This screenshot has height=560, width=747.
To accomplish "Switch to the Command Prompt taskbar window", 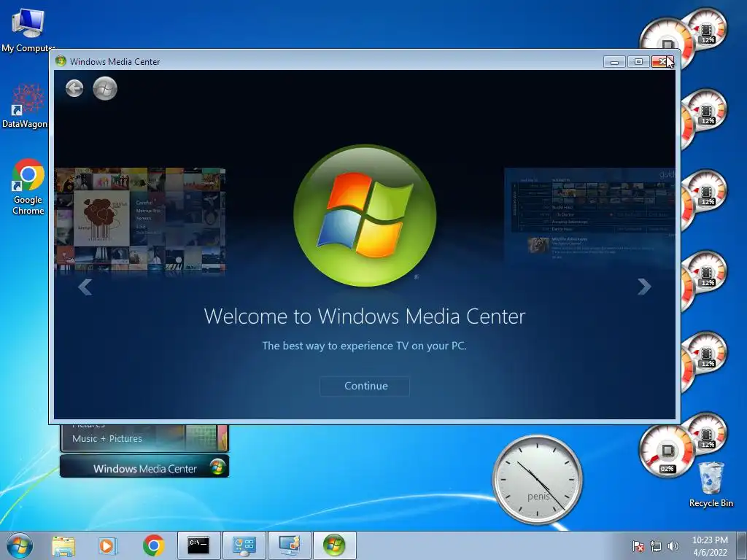I will (198, 545).
